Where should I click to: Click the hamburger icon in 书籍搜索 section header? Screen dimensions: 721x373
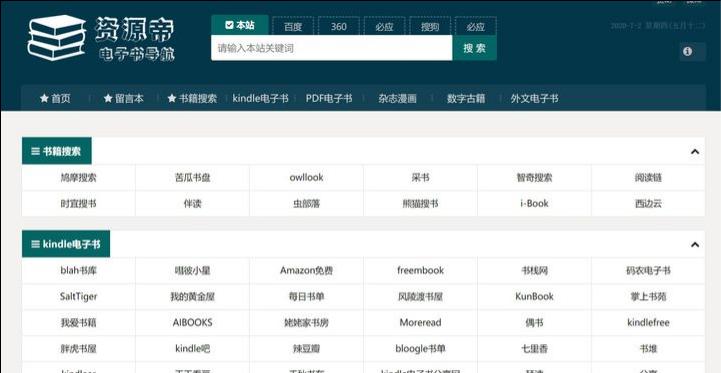(x=35, y=151)
